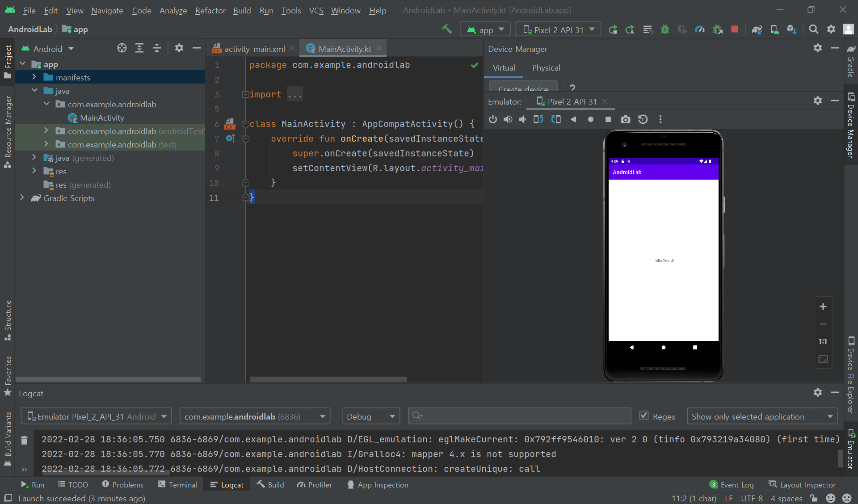
Task: Clear logcat with the trash icon
Action: [x=24, y=440]
